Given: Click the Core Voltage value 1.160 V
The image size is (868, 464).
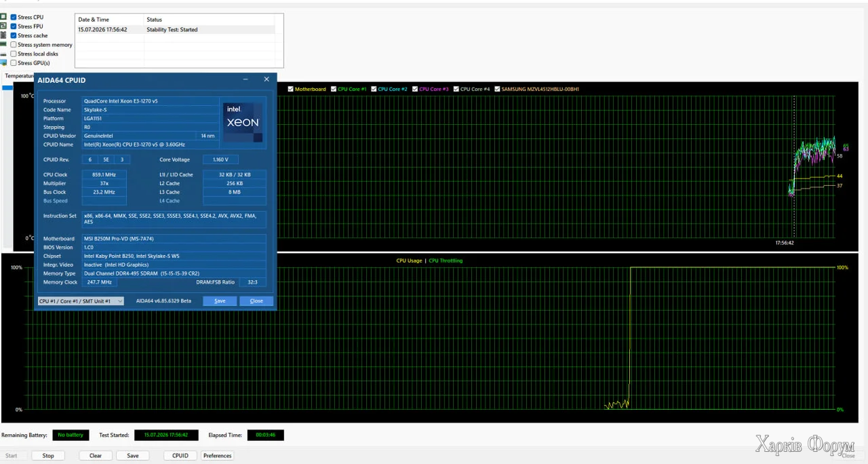Looking at the screenshot, I should point(221,159).
